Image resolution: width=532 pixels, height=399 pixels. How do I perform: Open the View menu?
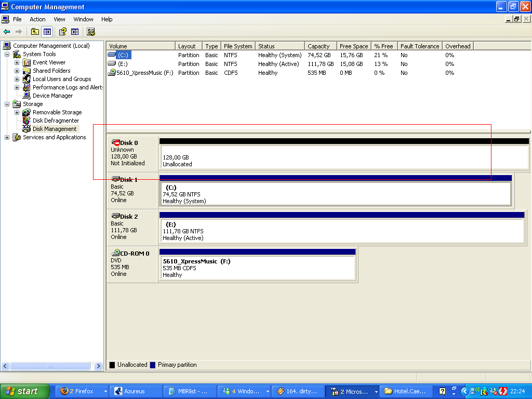(x=59, y=19)
